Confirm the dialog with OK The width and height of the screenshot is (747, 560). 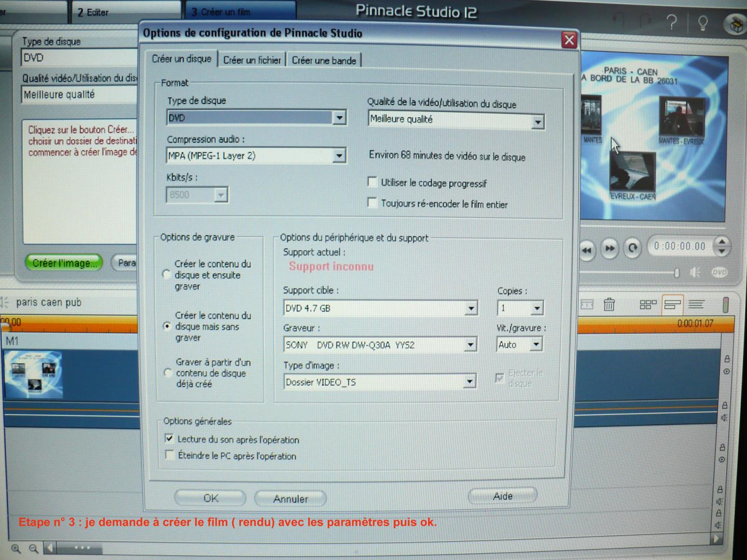210,498
